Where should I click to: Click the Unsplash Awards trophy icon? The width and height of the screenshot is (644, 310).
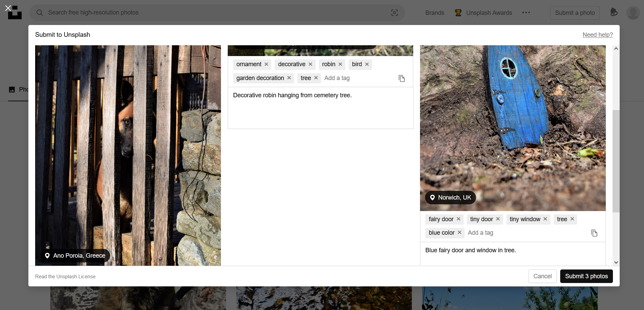[458, 13]
